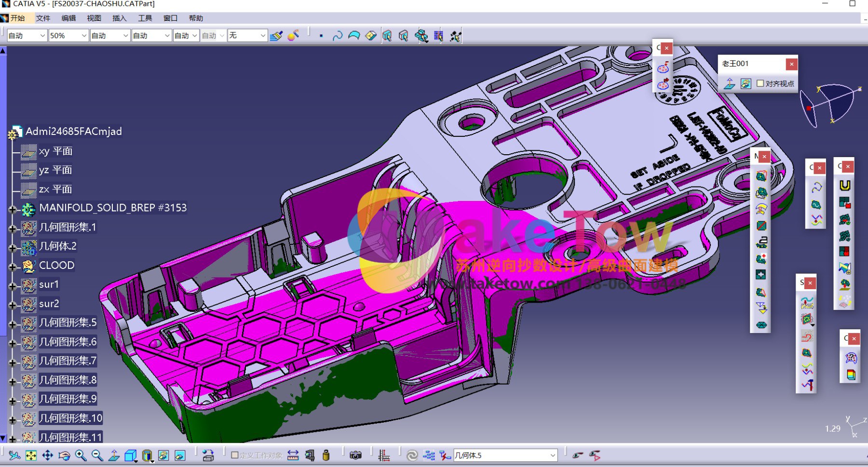
Task: Toggle the 对齐视点 checkbox
Action: (x=760, y=83)
